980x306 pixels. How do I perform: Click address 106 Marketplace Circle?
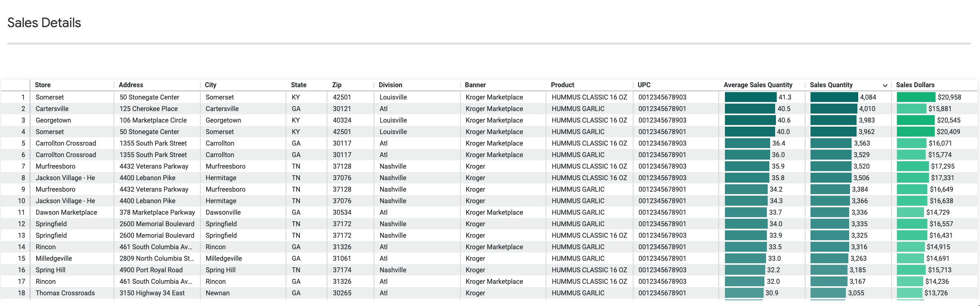coord(153,120)
